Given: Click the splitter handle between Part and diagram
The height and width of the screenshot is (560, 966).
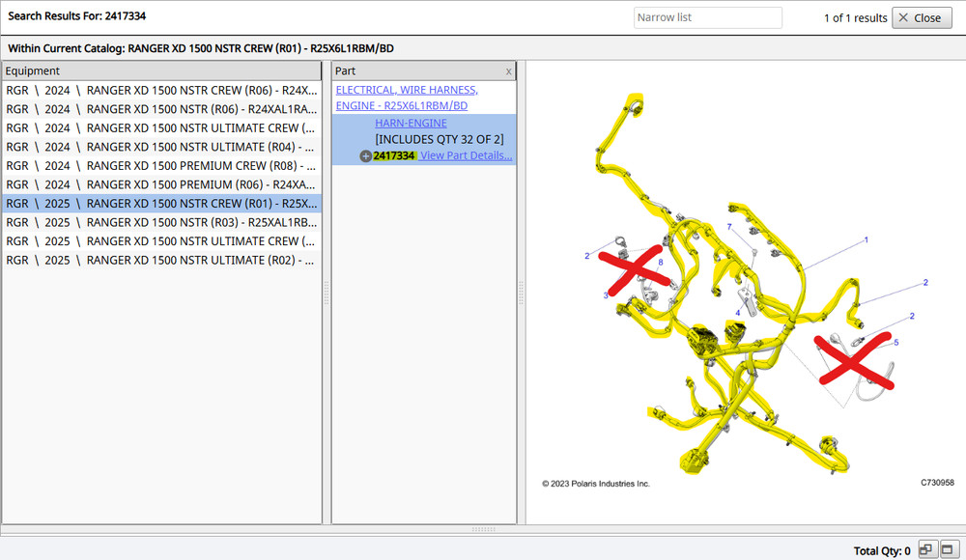Looking at the screenshot, I should click(x=522, y=293).
